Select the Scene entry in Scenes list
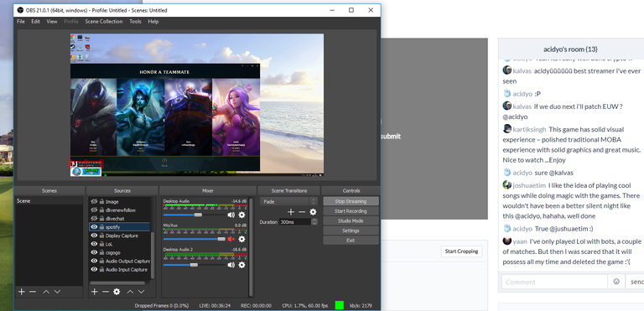The height and width of the screenshot is (311, 644). coord(49,201)
